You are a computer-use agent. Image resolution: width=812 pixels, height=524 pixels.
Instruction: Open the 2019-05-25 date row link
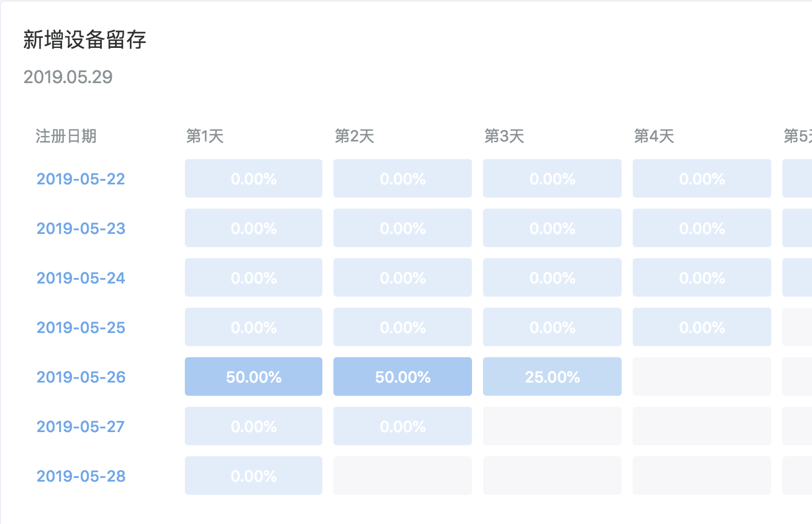pos(81,327)
